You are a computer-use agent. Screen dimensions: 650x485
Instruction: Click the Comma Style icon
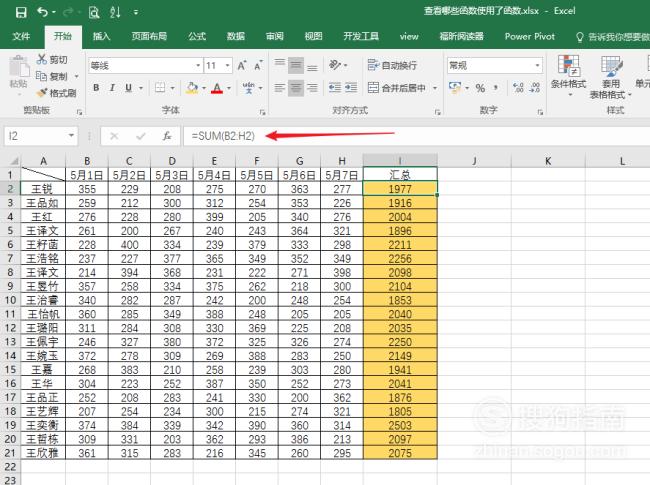pyautogui.click(x=496, y=88)
